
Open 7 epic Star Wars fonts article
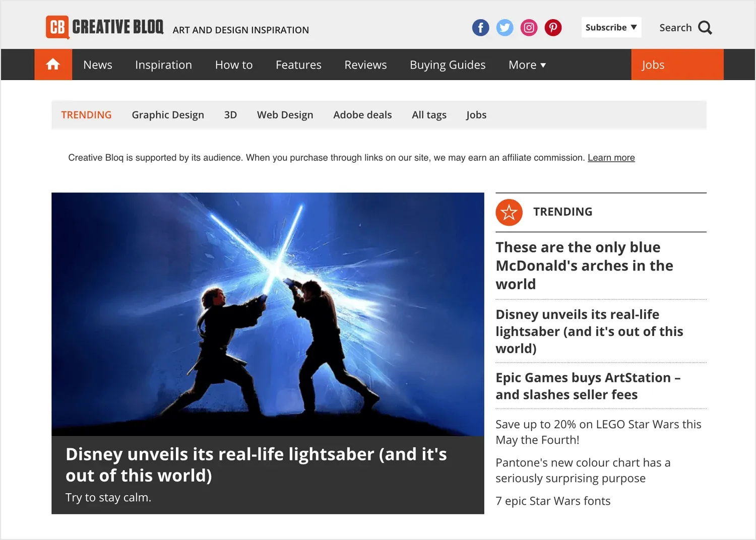(553, 501)
